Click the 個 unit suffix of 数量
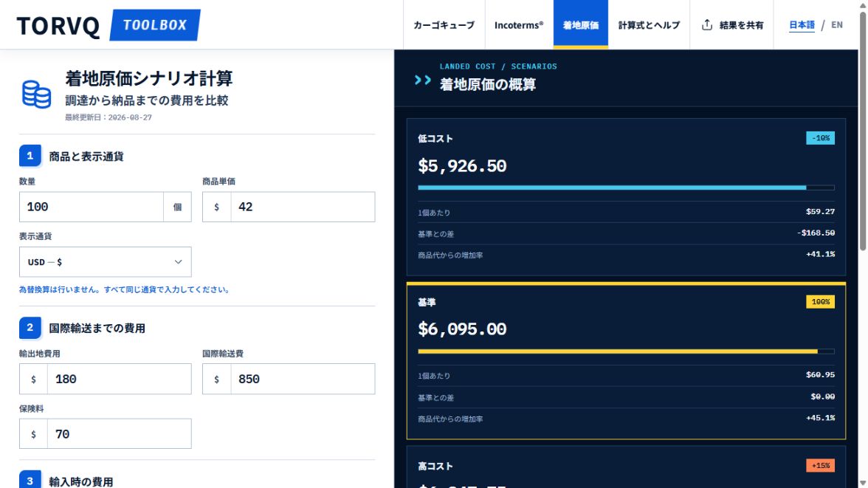This screenshot has width=868, height=488. pos(177,207)
